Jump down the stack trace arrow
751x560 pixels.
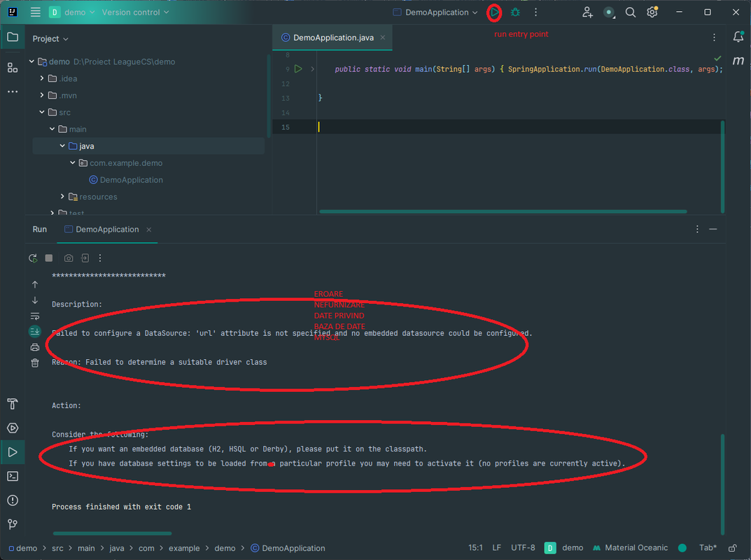35,300
